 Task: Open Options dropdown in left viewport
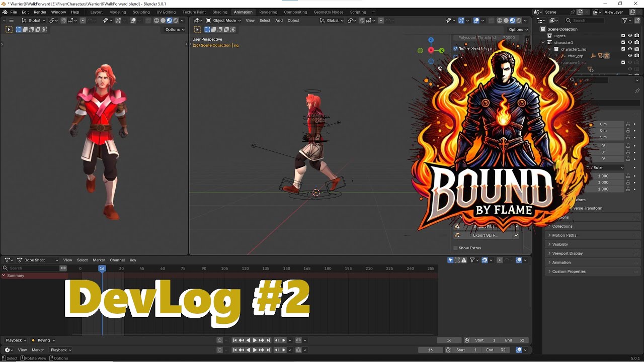(x=175, y=30)
